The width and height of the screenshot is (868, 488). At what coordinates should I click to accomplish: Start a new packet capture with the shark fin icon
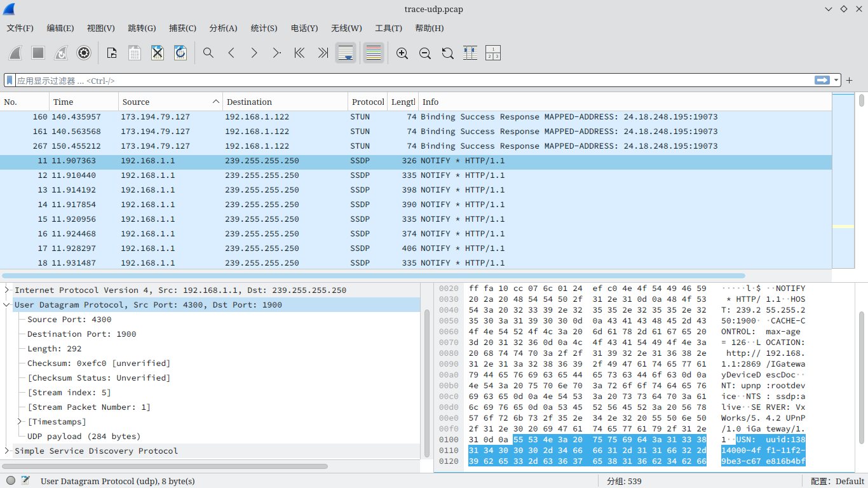pos(15,53)
